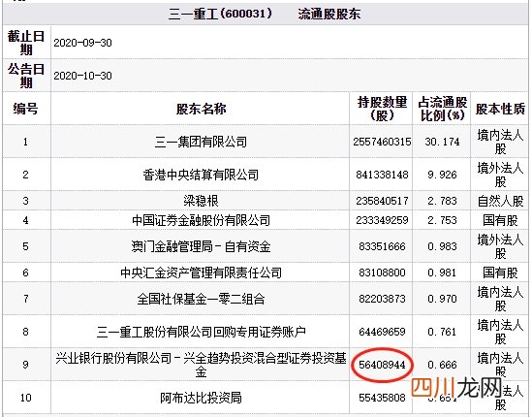The height and width of the screenshot is (417, 532).
Task: Click the 自然人股 cell
Action: click(x=500, y=201)
